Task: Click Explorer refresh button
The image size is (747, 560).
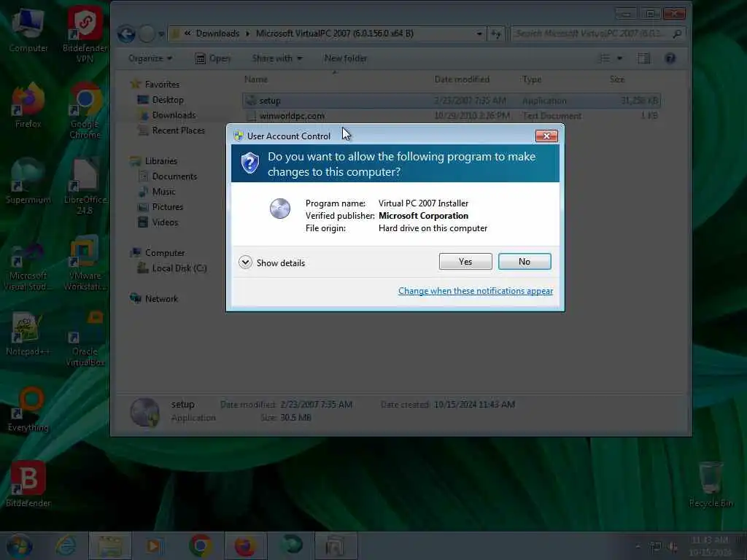Action: point(496,34)
